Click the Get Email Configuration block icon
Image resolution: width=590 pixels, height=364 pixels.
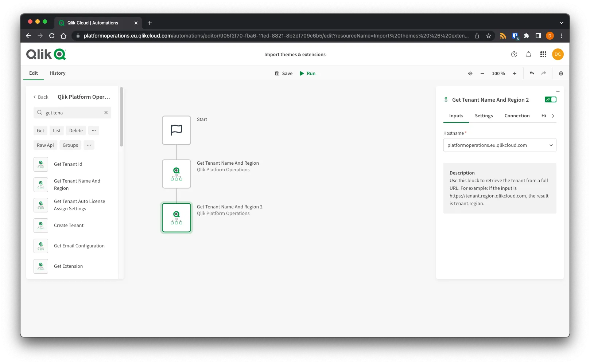click(40, 246)
